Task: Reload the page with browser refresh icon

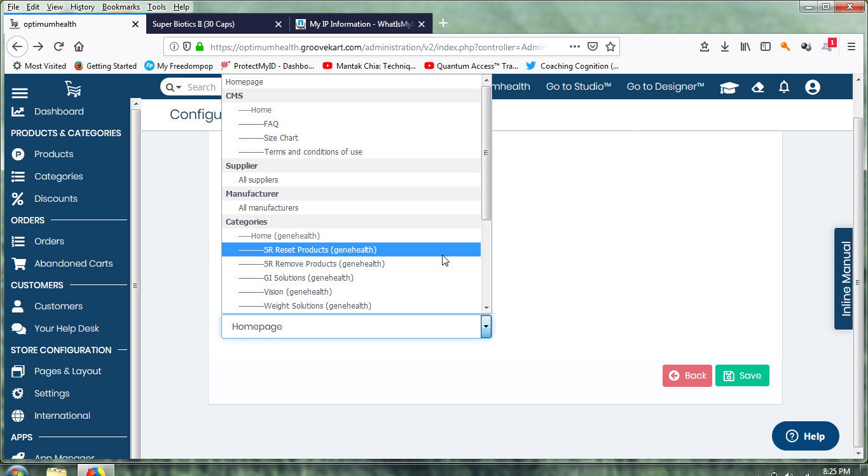Action: coord(59,46)
